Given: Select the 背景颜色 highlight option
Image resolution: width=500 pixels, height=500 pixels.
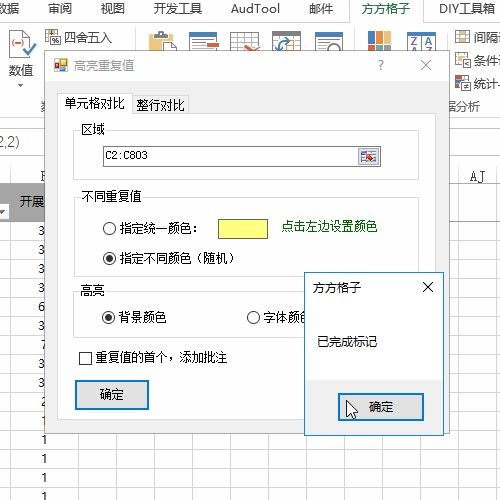Looking at the screenshot, I should 109,317.
